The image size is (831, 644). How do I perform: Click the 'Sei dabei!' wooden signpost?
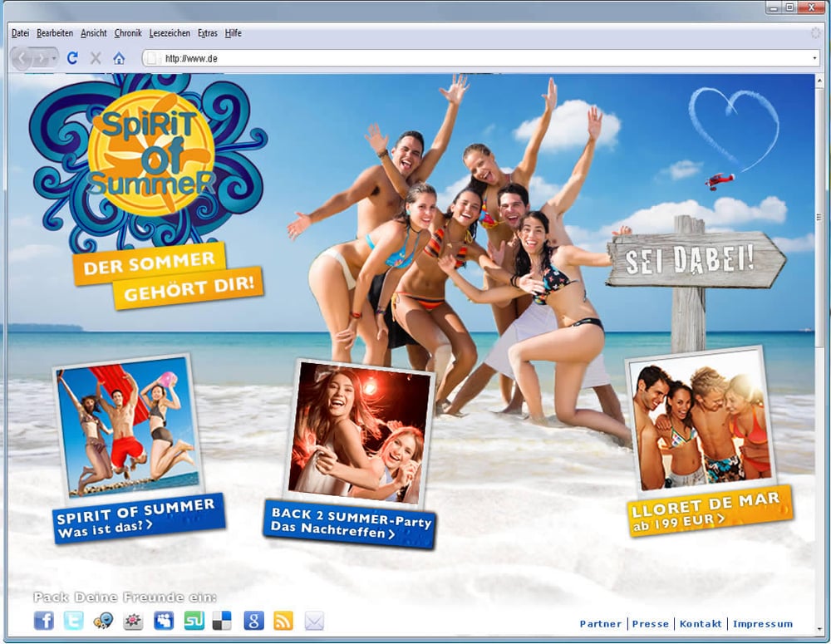696,260
